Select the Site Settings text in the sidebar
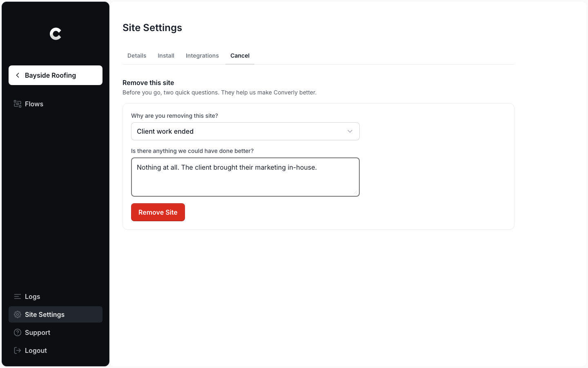The width and height of the screenshot is (588, 368). tap(45, 314)
